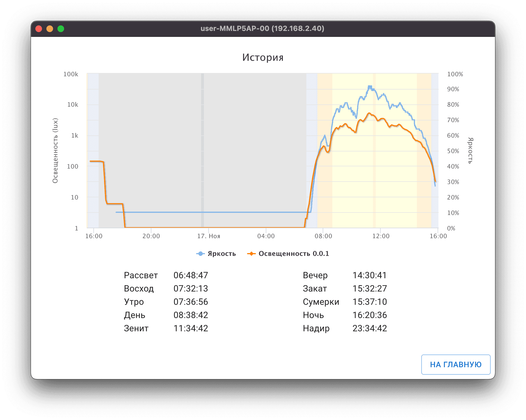The height and width of the screenshot is (420, 526).
Task: Click the Ночь label
Action: 313,315
